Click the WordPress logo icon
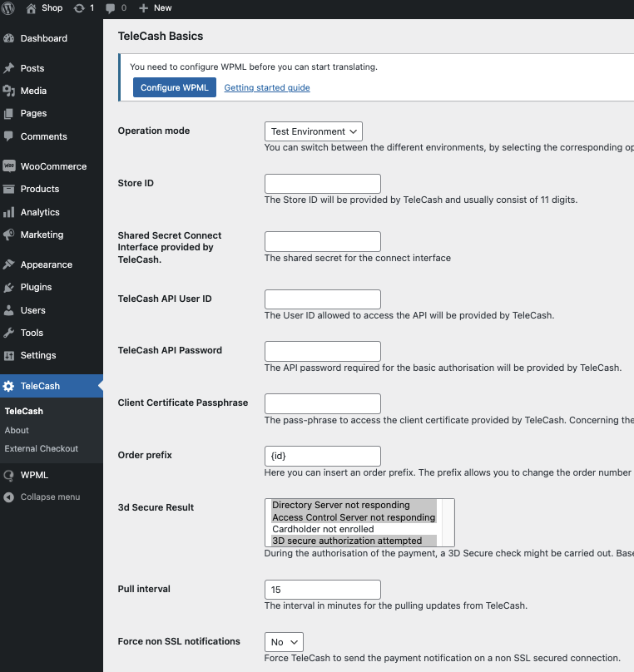634x672 pixels. tap(9, 7)
